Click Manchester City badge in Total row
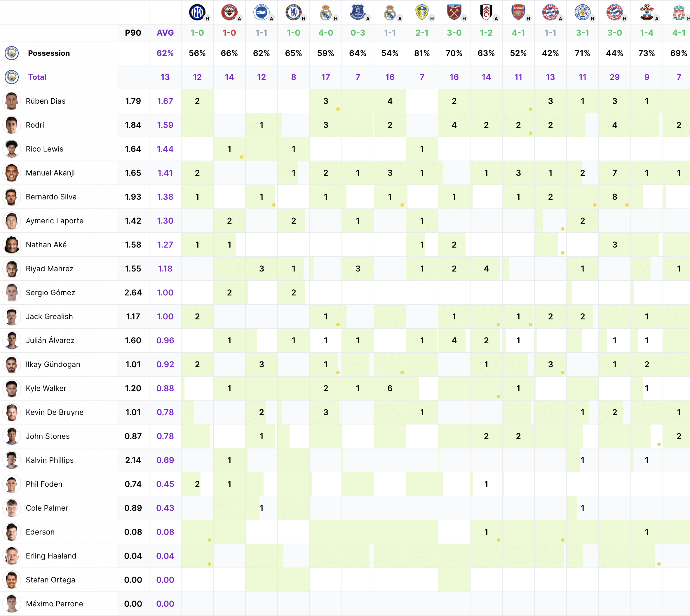The height and width of the screenshot is (616, 690). tap(11, 77)
